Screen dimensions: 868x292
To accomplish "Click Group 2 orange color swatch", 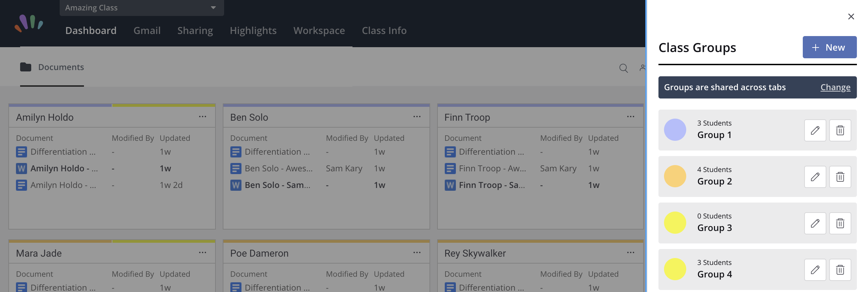I will coord(675,176).
